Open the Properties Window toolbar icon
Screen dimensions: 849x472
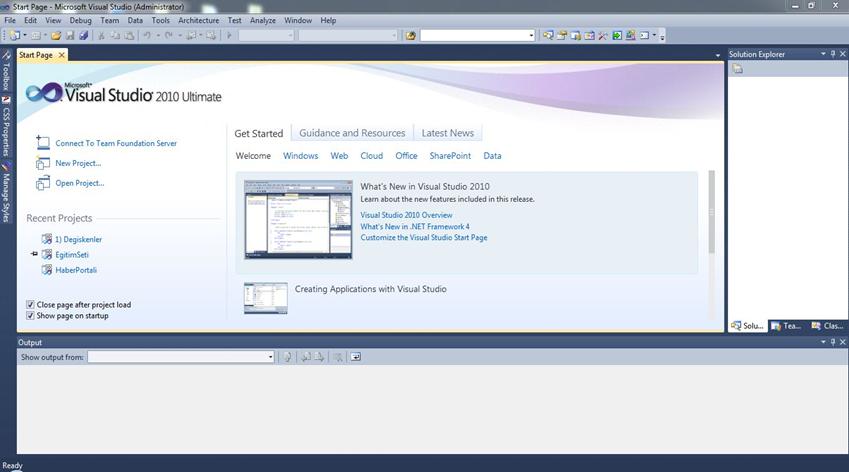[x=561, y=36]
